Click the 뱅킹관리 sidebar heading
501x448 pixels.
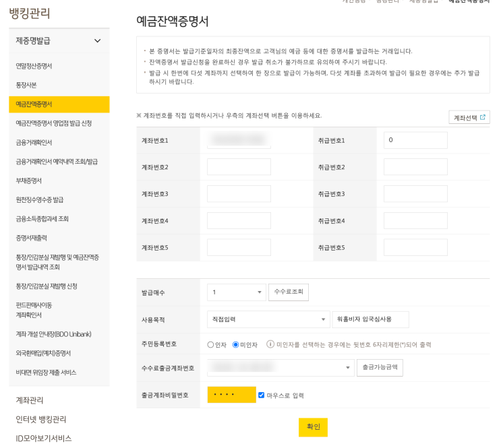click(30, 13)
